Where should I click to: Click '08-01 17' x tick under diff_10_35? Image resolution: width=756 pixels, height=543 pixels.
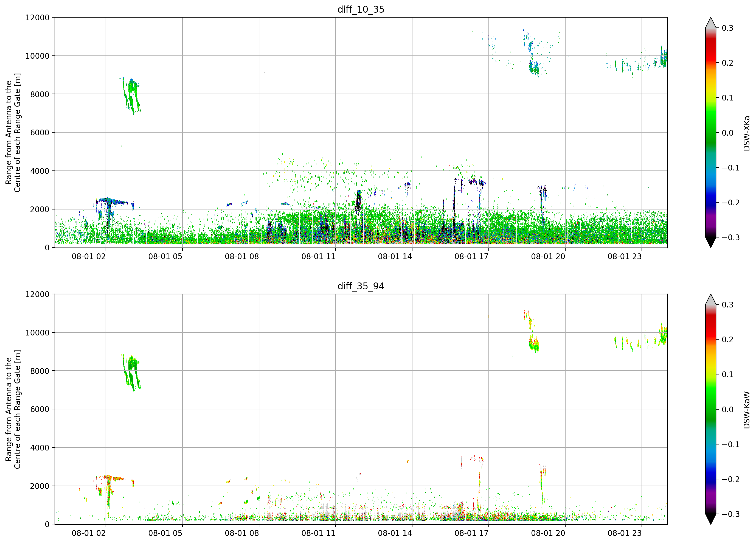[x=472, y=256]
